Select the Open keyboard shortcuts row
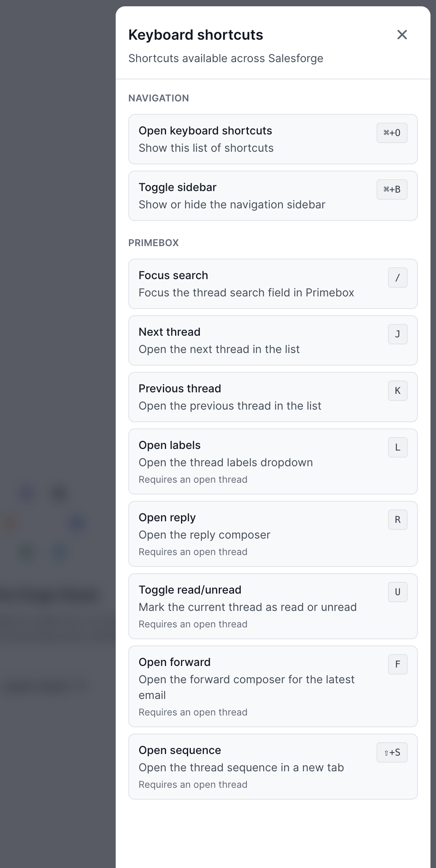436x868 pixels. point(273,139)
